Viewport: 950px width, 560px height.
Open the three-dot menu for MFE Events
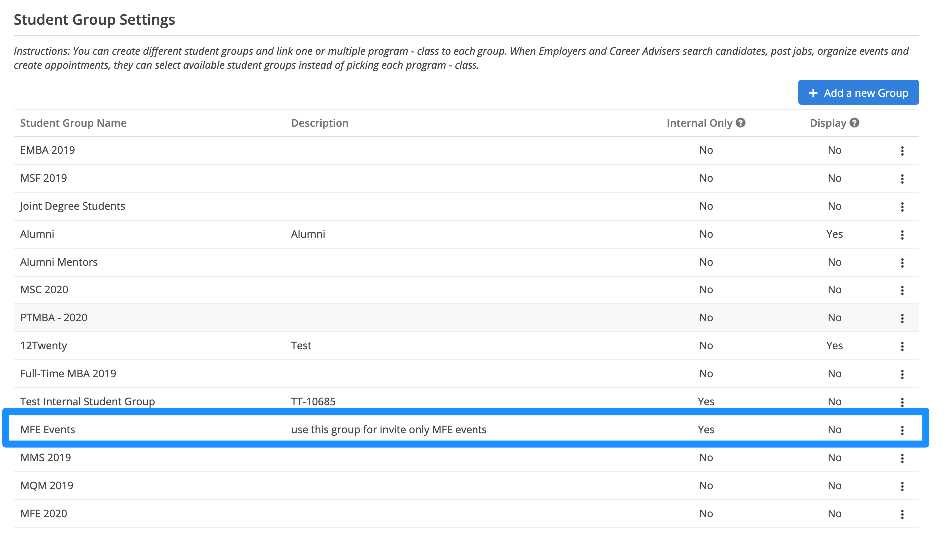(902, 430)
